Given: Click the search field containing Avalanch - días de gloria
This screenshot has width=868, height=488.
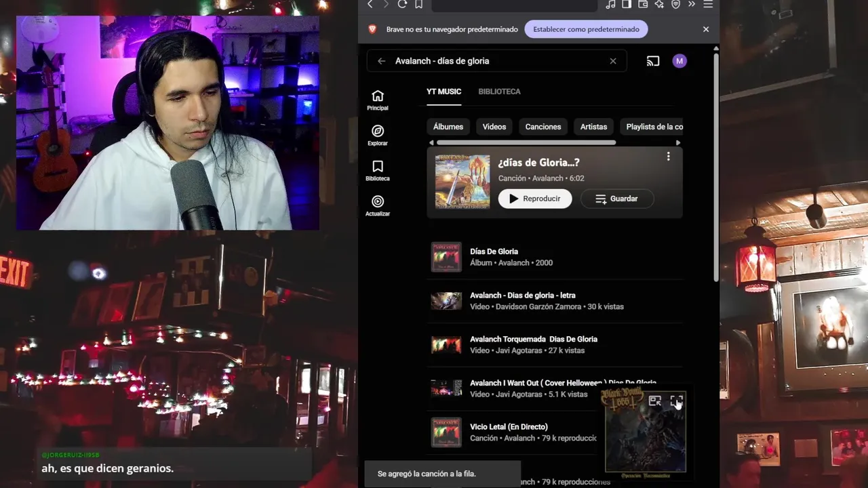Looking at the screenshot, I should [x=498, y=61].
